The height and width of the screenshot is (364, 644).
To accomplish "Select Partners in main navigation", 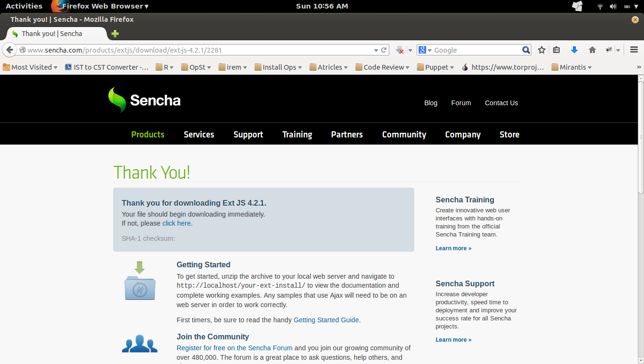I will 347,135.
